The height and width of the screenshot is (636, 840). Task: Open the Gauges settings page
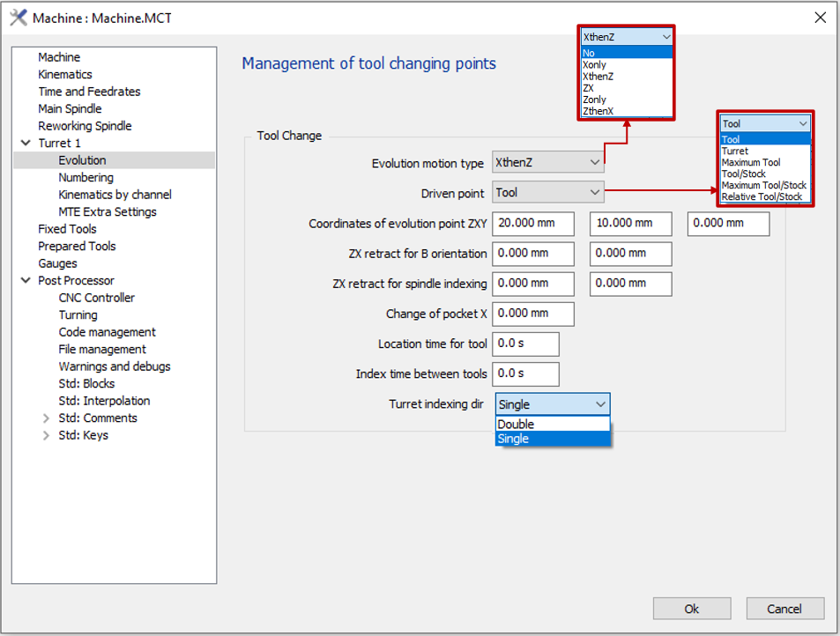click(x=57, y=263)
